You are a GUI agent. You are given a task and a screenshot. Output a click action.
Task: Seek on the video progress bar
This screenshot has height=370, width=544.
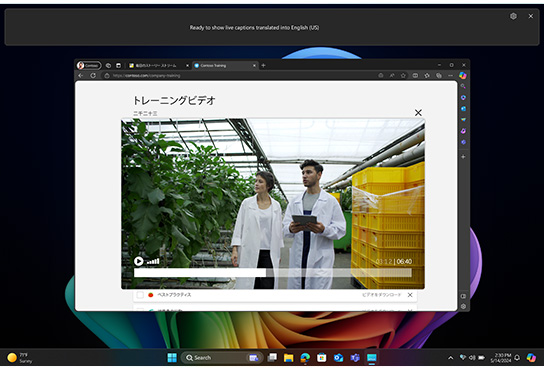[273, 273]
